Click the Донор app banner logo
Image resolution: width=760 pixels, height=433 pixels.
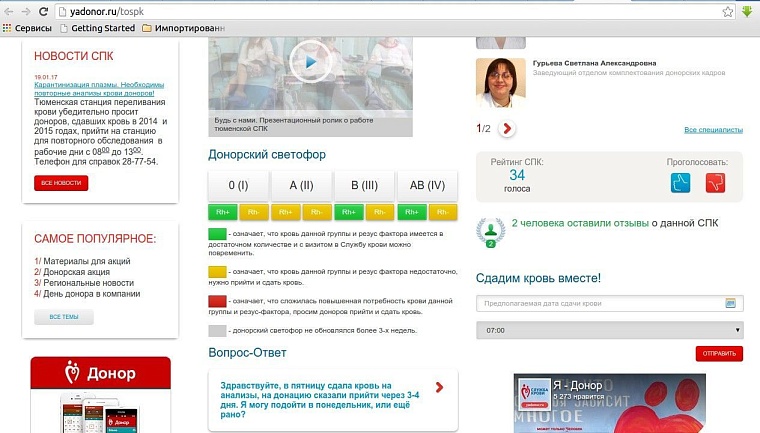(100, 373)
